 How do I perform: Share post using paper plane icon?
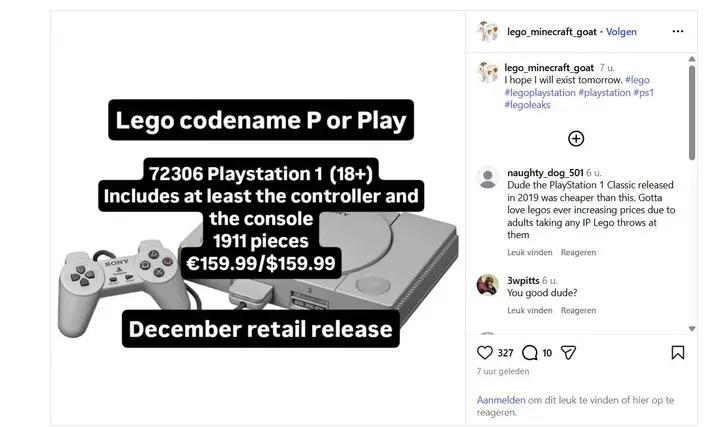[568, 353]
